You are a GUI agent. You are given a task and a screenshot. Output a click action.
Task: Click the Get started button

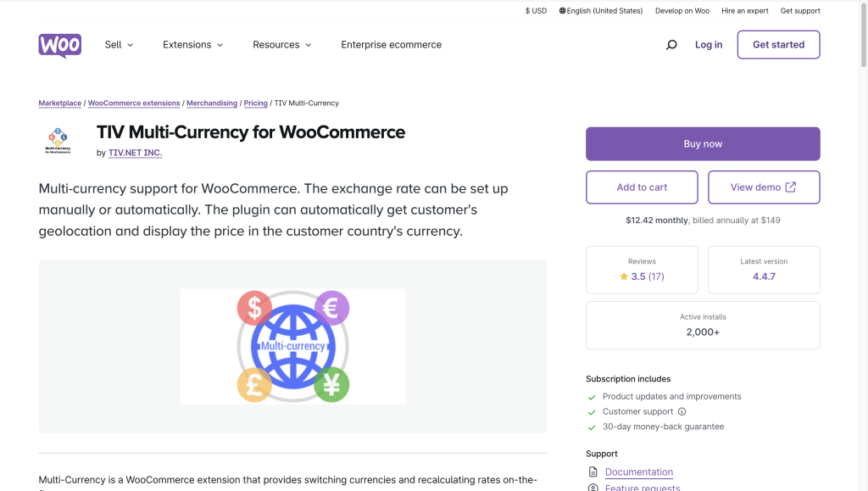click(778, 45)
